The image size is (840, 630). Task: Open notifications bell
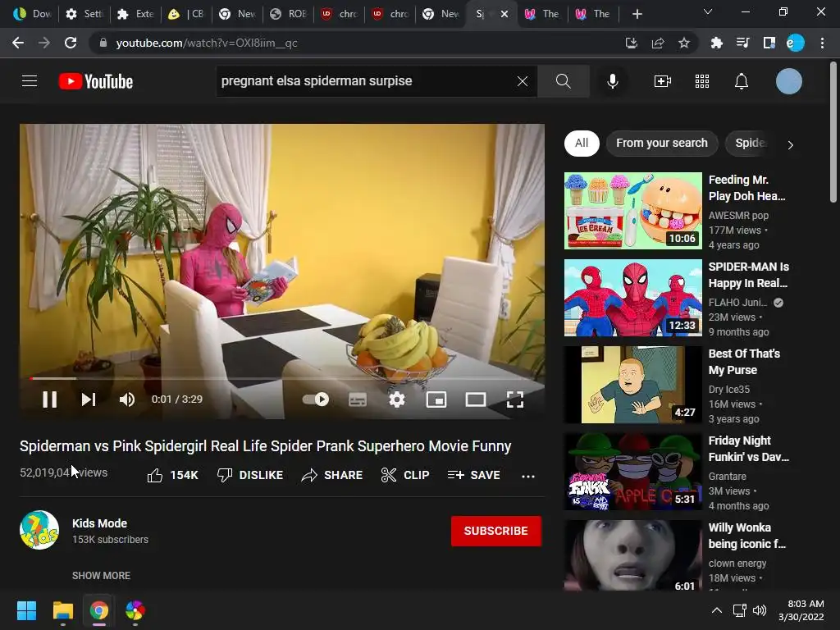(x=742, y=81)
